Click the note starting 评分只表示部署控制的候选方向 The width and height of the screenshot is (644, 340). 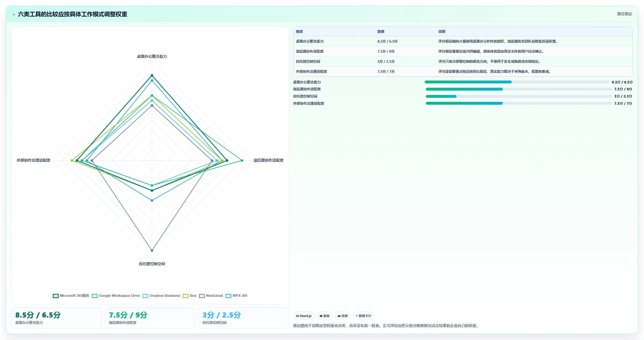490,62
